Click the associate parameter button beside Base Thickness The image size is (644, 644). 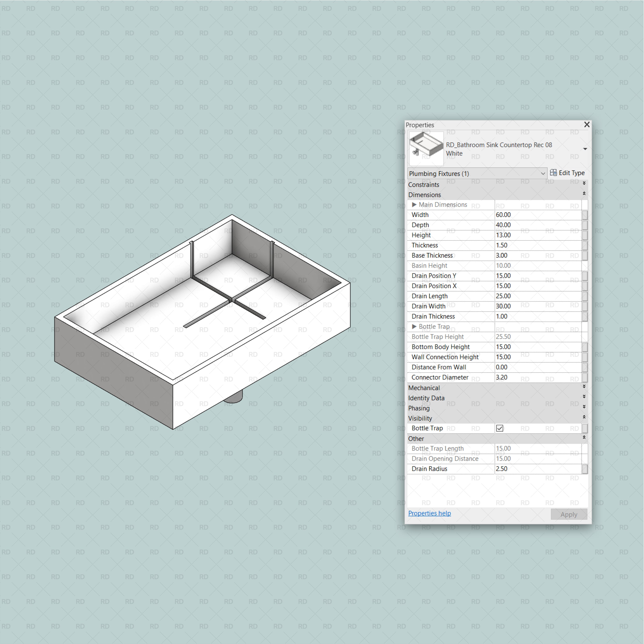(585, 255)
